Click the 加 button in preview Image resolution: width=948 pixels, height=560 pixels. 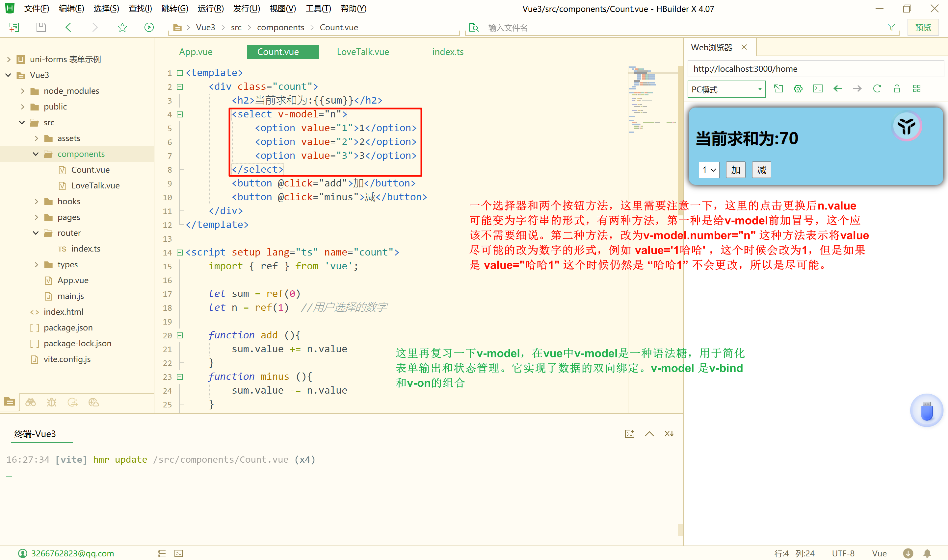coord(735,170)
